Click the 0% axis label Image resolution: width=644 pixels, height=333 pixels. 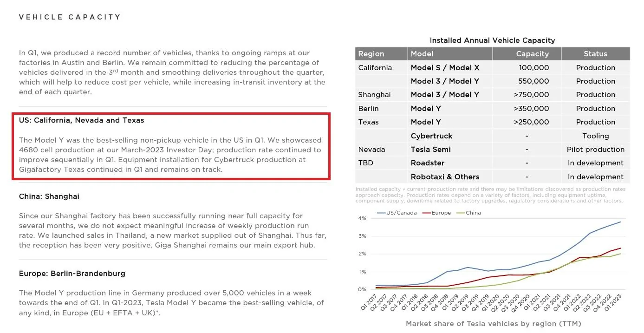[x=362, y=289]
